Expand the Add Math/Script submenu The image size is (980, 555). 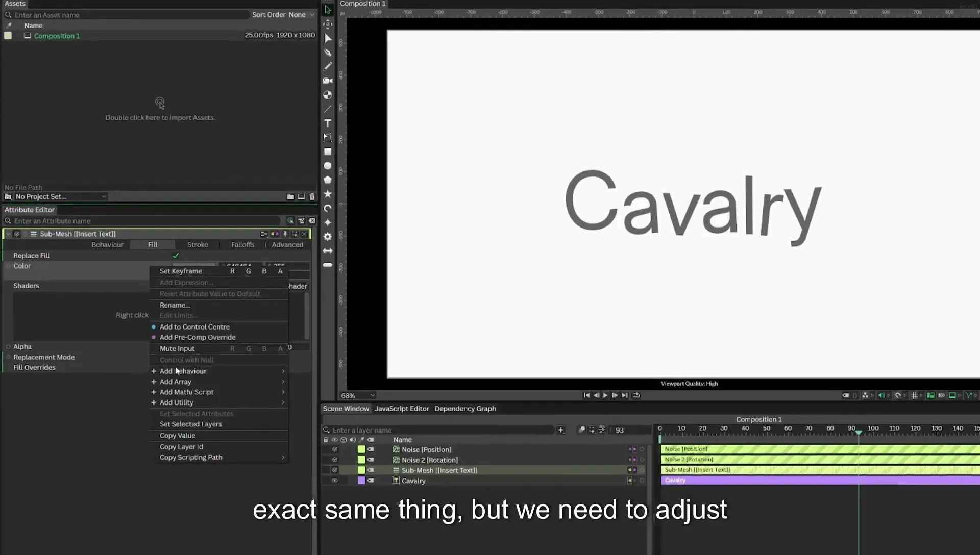pyautogui.click(x=219, y=392)
